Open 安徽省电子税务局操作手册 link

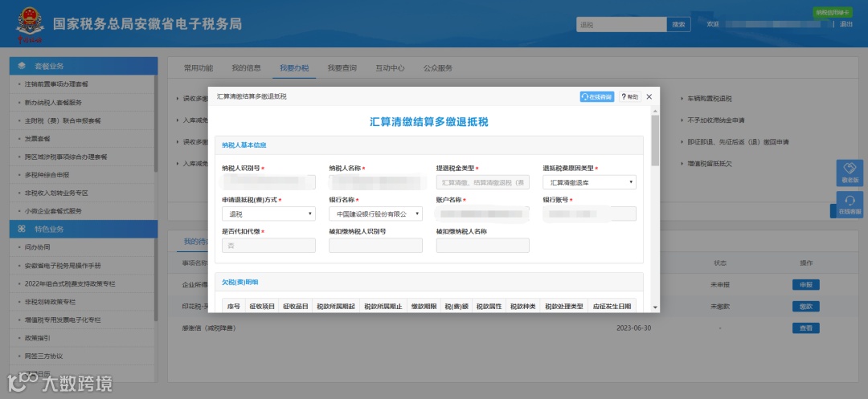[63, 265]
